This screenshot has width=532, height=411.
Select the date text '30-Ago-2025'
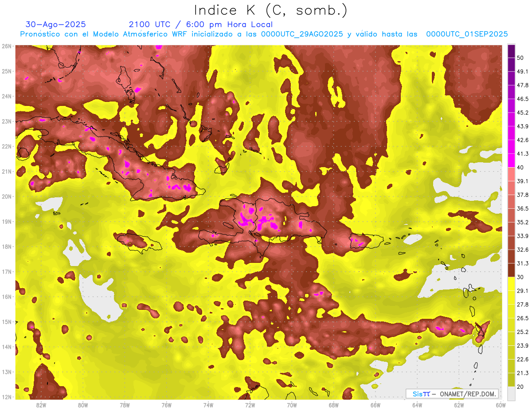56,24
